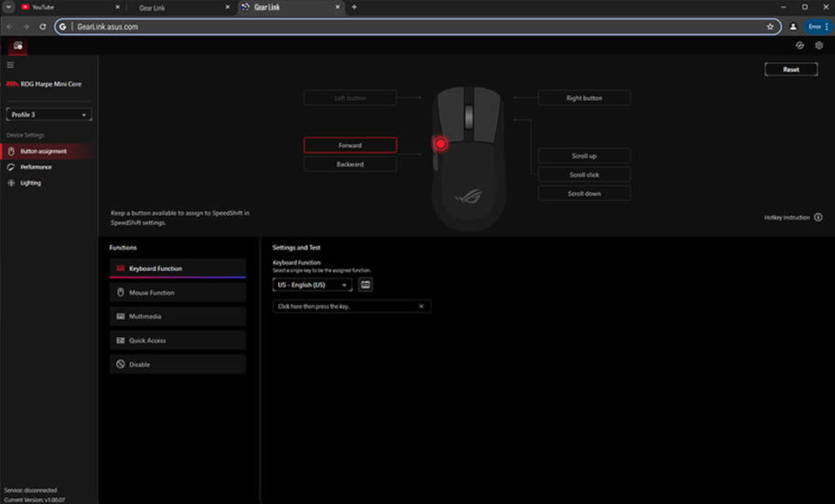The width and height of the screenshot is (835, 504).
Task: Click the Reset button
Action: click(x=791, y=68)
